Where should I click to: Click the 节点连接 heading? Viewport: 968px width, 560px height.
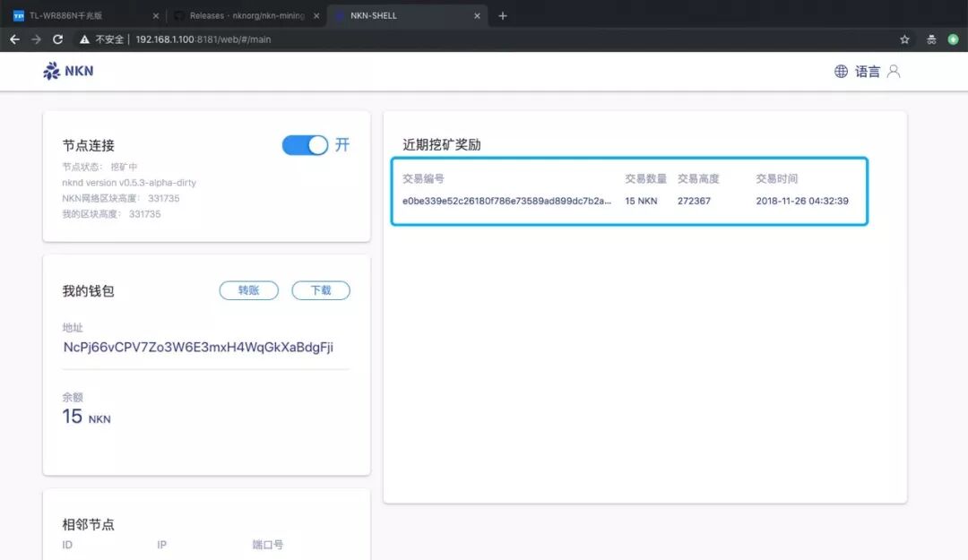(88, 145)
